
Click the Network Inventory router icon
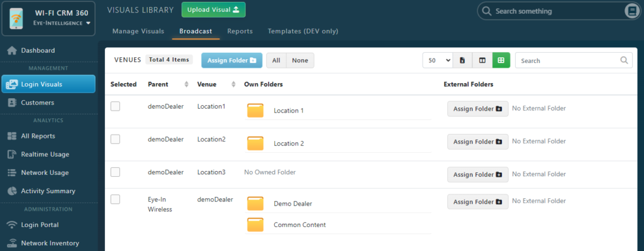pyautogui.click(x=12, y=243)
